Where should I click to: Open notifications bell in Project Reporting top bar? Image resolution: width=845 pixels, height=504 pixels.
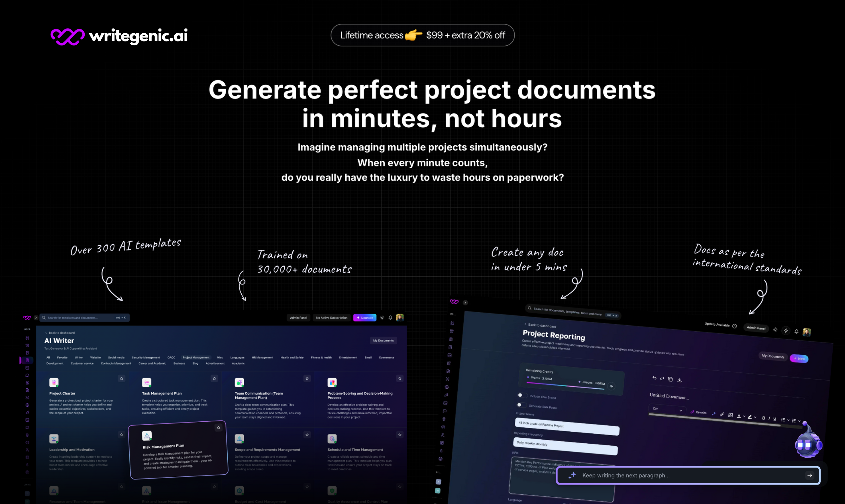[796, 332]
